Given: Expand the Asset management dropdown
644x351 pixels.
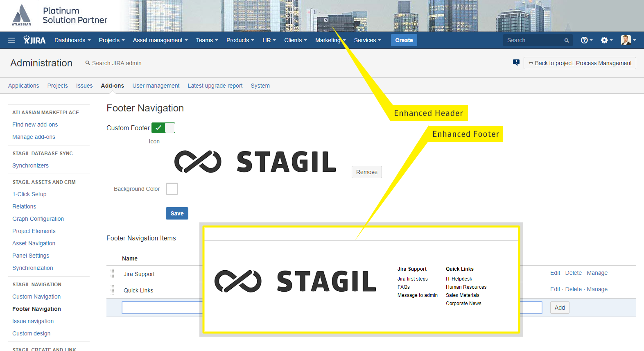Looking at the screenshot, I should click(160, 40).
